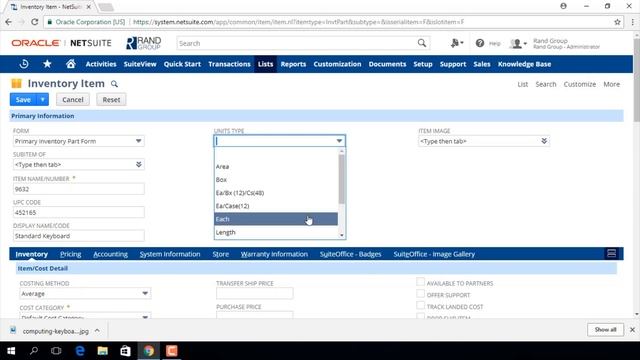Open the Customization menu
640x360 pixels.
tap(337, 64)
